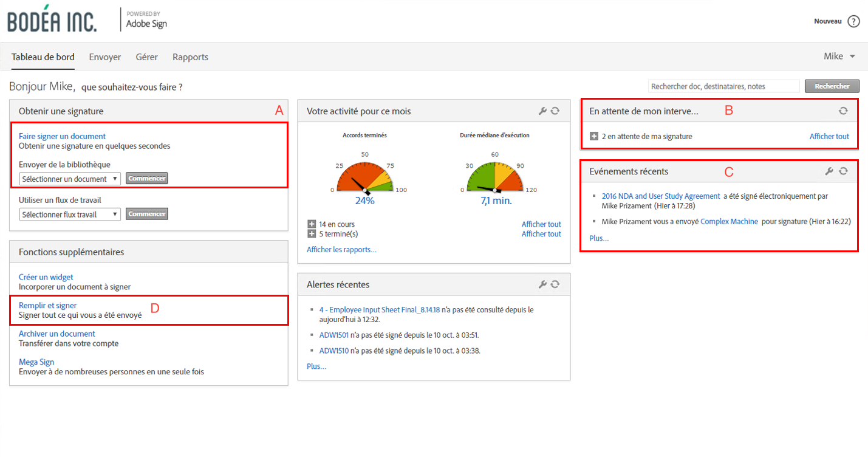This screenshot has height=457, width=868.
Task: Switch to the Envoyer tab
Action: coord(105,57)
